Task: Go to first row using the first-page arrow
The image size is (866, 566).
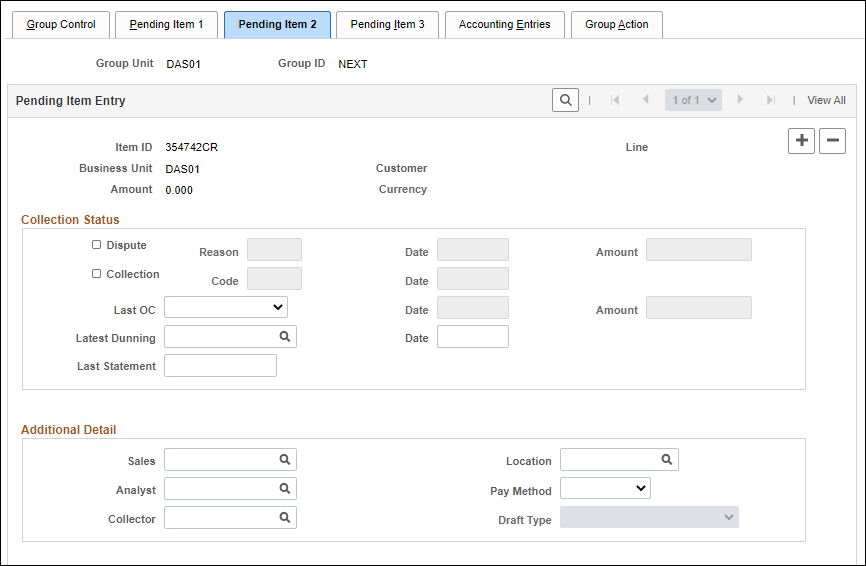Action: point(615,100)
